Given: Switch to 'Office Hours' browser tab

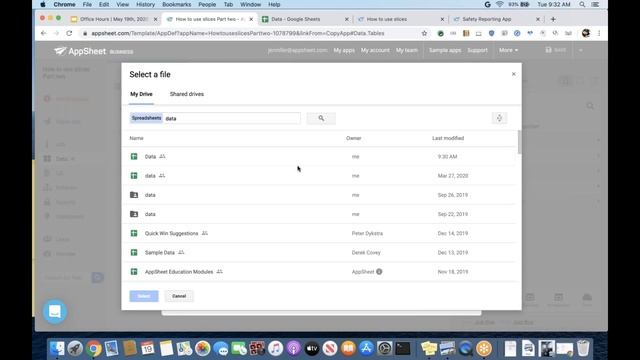Looking at the screenshot, I should click(x=114, y=19).
